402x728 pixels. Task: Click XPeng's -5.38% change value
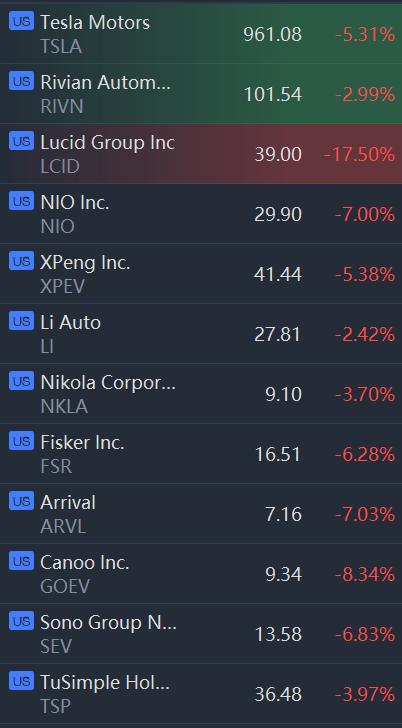(365, 274)
